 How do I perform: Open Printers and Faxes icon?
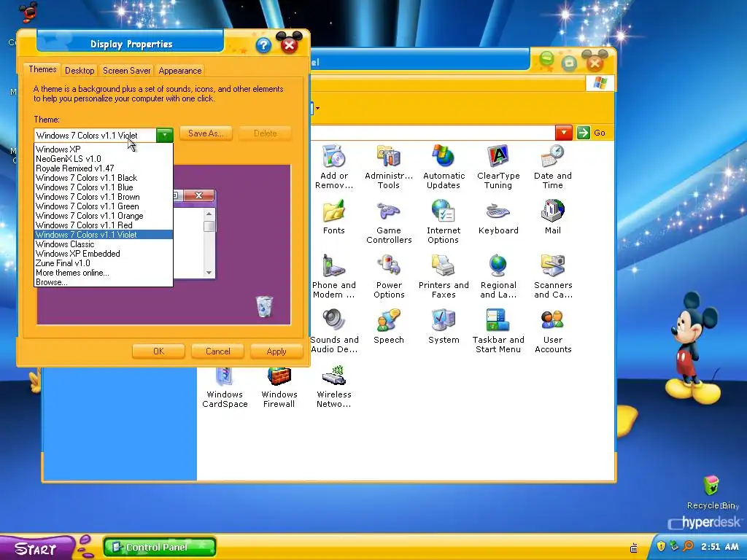coord(444,267)
